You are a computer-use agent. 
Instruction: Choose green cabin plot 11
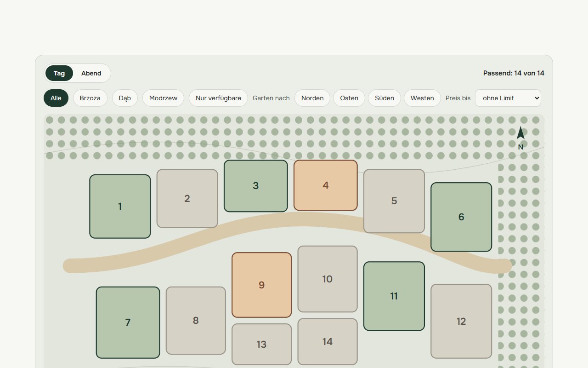click(394, 296)
